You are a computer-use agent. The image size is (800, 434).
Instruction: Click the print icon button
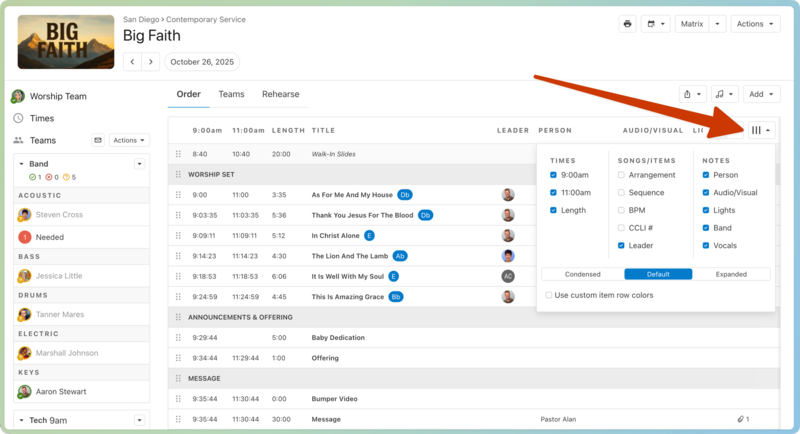coord(627,24)
